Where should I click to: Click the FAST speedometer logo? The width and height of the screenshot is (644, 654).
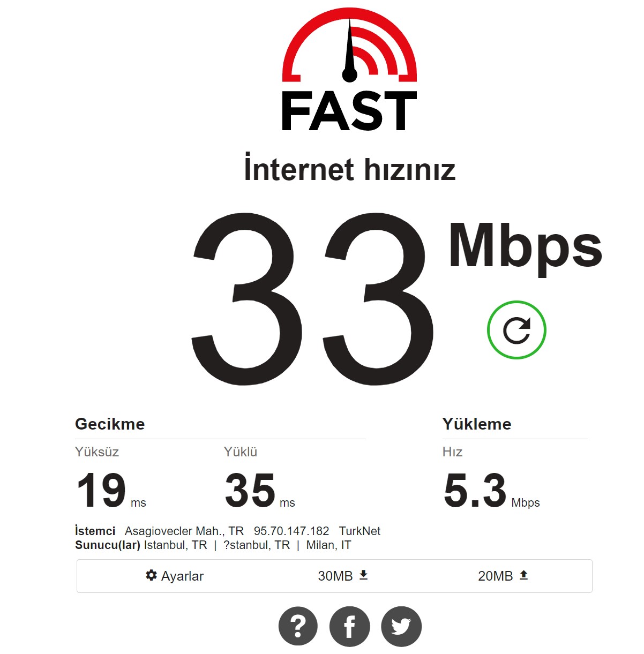(x=349, y=70)
